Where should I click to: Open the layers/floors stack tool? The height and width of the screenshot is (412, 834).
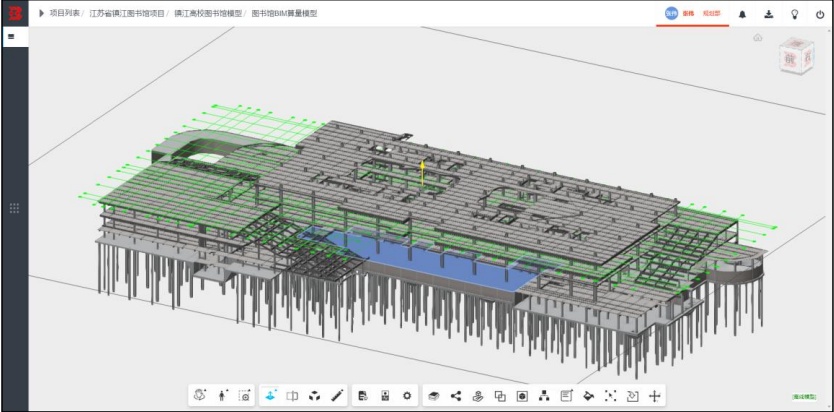tap(433, 396)
